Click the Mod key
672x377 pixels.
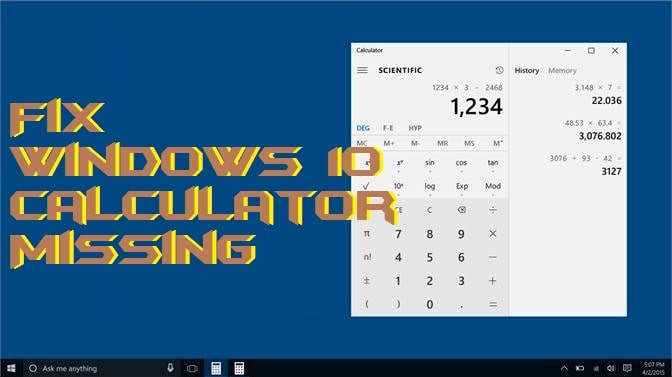pos(493,186)
